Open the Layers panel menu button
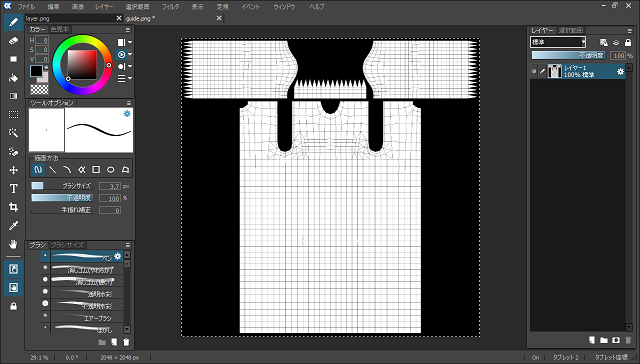Image resolution: width=640 pixels, height=364 pixels. 629,30
